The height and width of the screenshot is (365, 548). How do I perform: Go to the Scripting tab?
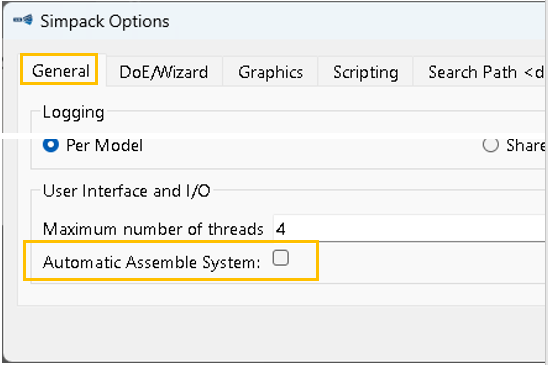pyautogui.click(x=366, y=72)
